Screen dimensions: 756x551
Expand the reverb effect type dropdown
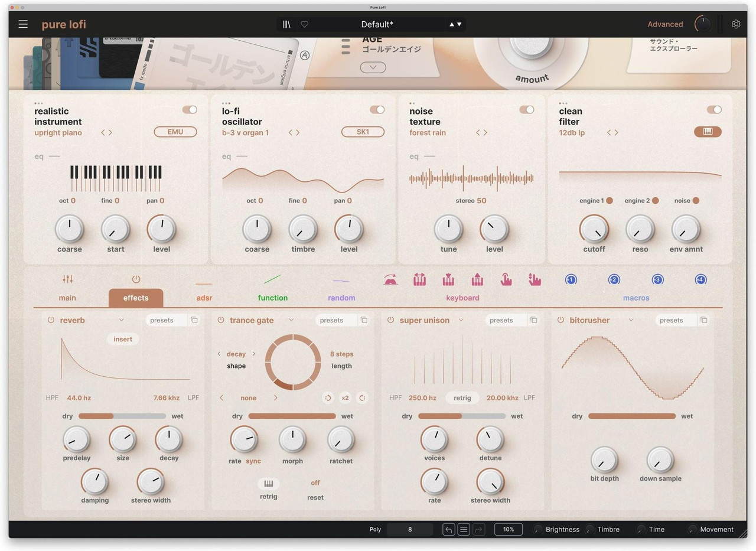click(121, 320)
